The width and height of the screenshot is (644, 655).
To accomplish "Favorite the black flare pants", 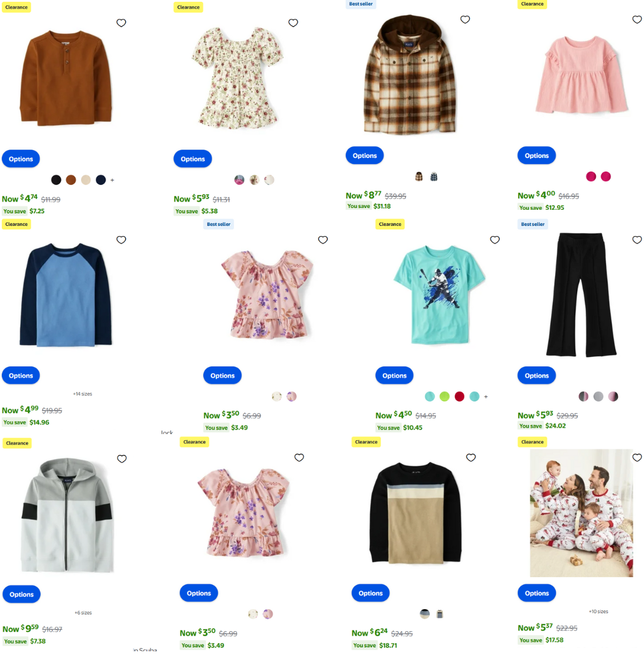I will (637, 240).
